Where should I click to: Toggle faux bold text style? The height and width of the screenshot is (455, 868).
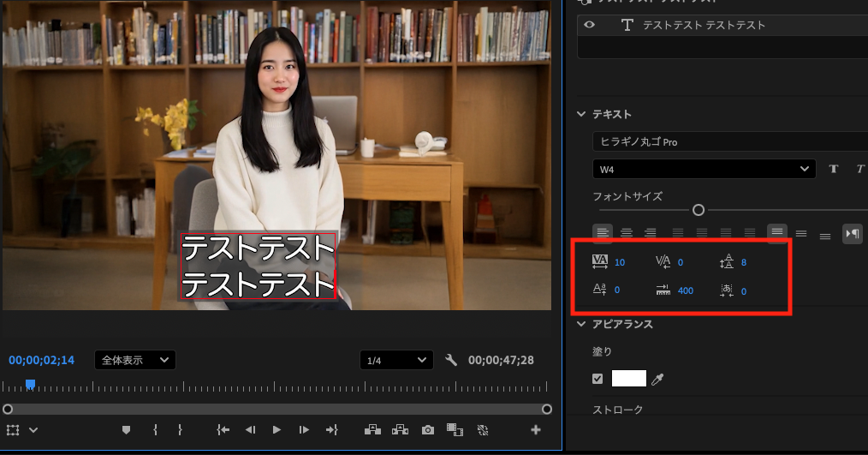[x=833, y=169]
